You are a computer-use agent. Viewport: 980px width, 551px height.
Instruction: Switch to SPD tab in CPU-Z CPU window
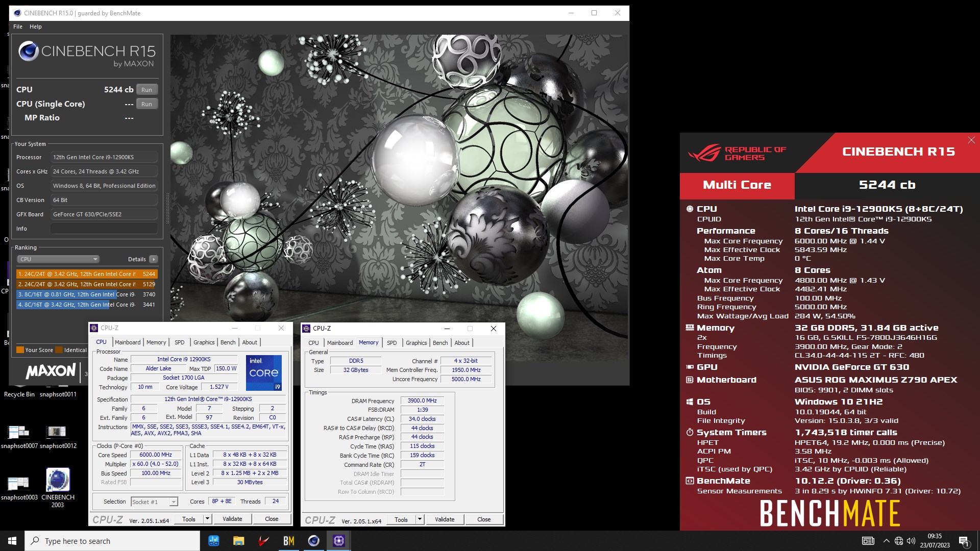(180, 342)
